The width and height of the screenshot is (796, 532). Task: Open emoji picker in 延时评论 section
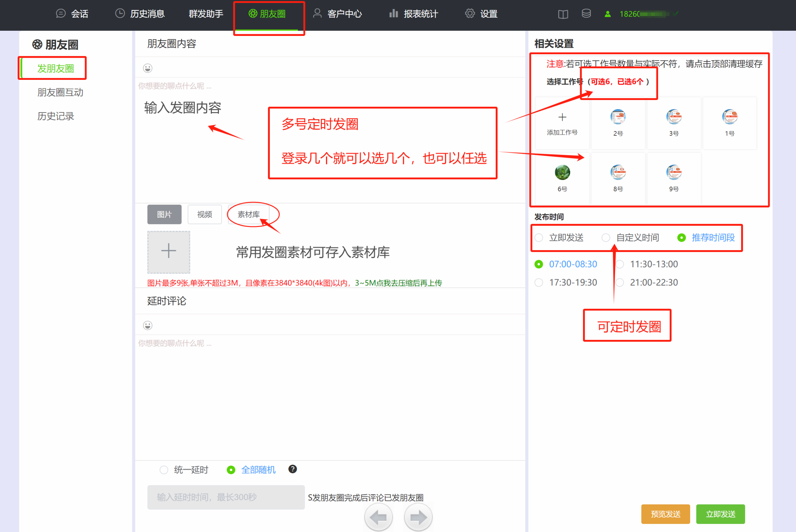147,325
